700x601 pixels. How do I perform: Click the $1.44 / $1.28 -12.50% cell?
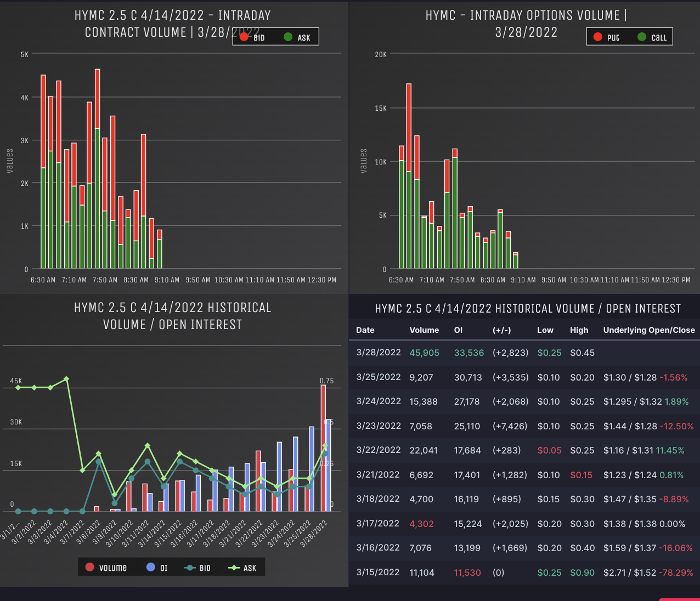click(648, 427)
